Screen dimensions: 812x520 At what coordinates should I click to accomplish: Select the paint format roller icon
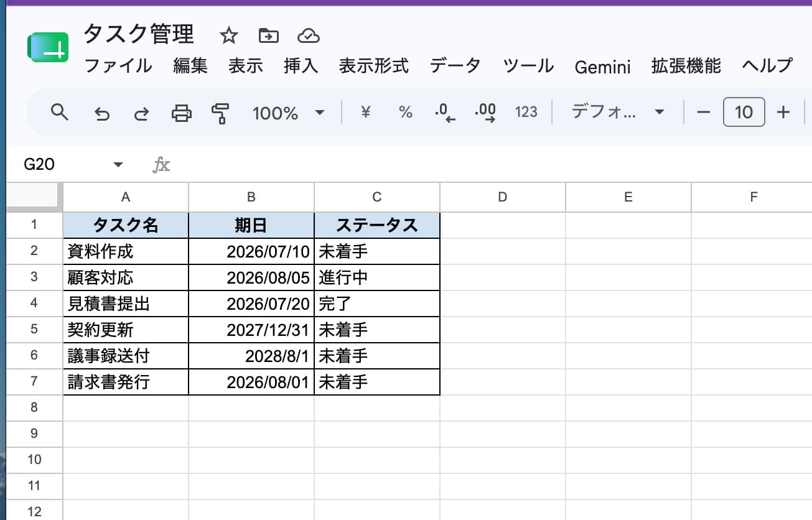(x=220, y=113)
